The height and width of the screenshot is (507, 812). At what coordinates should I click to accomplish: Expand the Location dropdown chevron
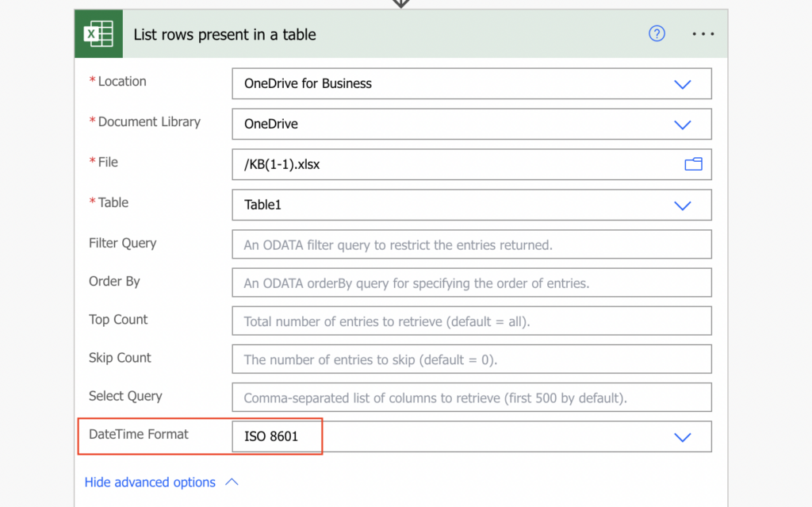click(x=683, y=84)
